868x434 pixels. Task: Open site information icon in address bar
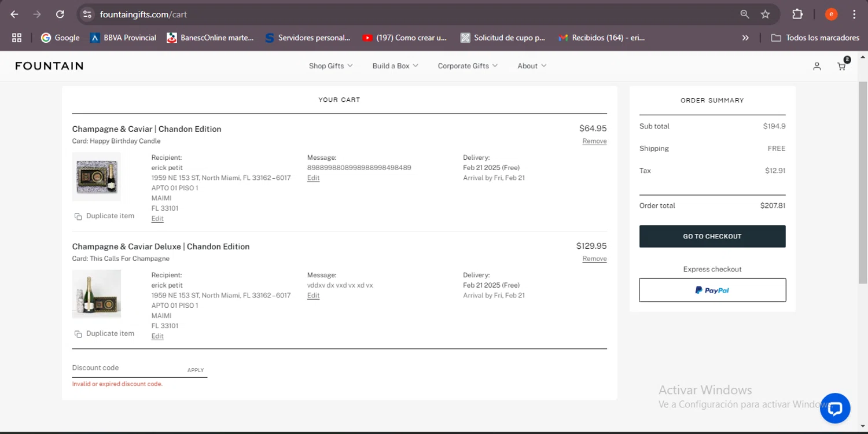tap(87, 14)
